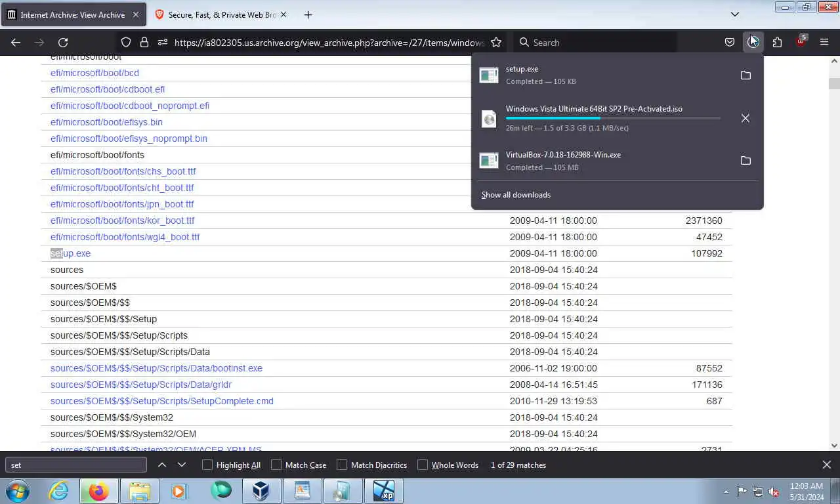Click the Vista ISO download progress bar

pyautogui.click(x=613, y=118)
